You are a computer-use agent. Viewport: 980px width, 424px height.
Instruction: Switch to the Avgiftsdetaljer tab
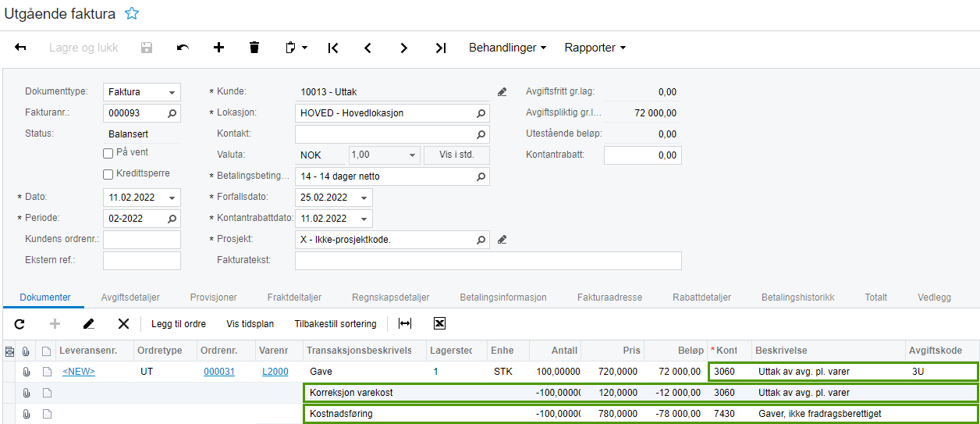click(130, 298)
